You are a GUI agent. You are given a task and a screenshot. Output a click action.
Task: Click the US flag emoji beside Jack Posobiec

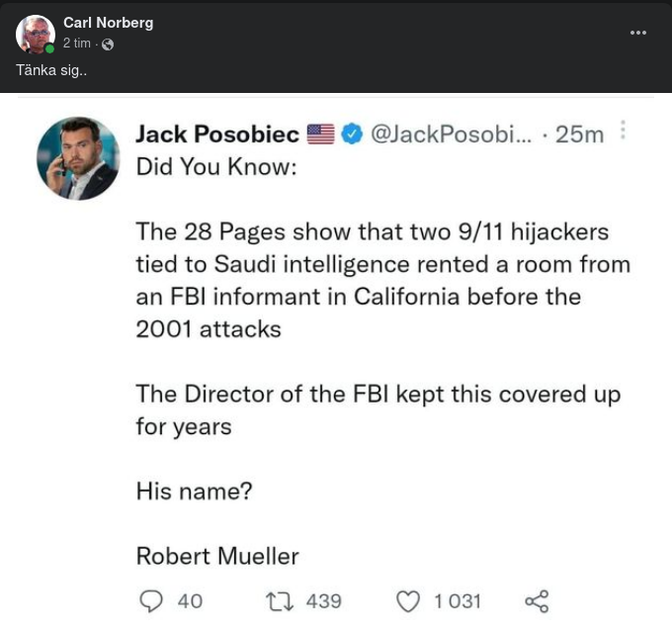pyautogui.click(x=321, y=135)
